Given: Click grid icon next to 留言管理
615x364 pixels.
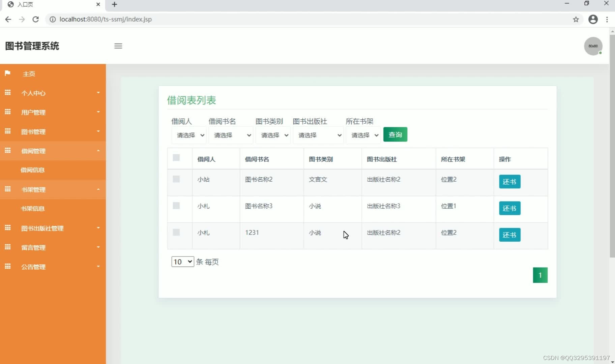Looking at the screenshot, I should [x=8, y=247].
